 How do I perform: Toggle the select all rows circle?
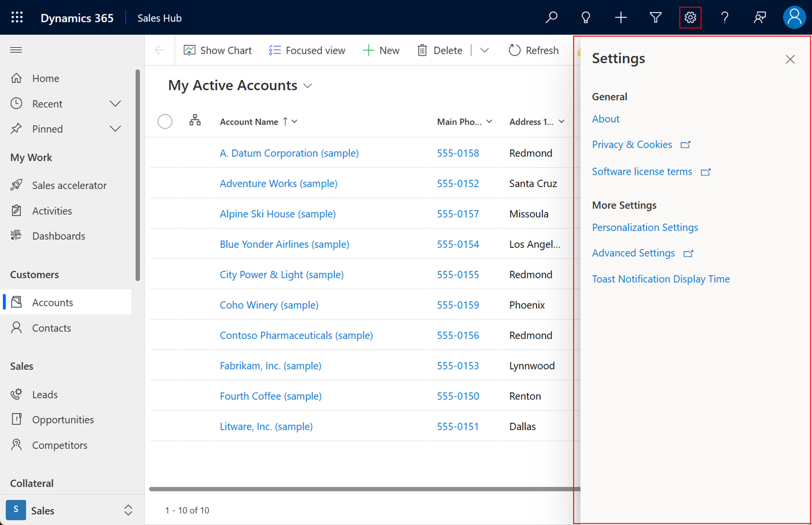165,121
